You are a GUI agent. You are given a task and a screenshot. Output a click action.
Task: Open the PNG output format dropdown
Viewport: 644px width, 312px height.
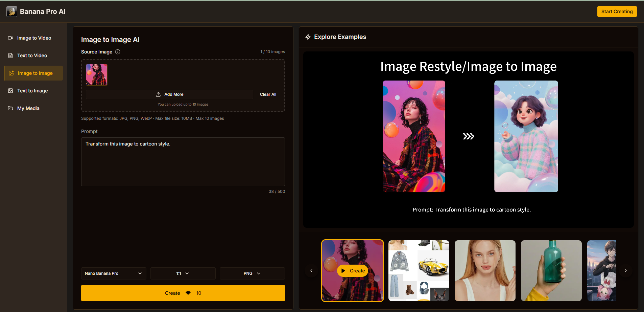[x=252, y=273]
